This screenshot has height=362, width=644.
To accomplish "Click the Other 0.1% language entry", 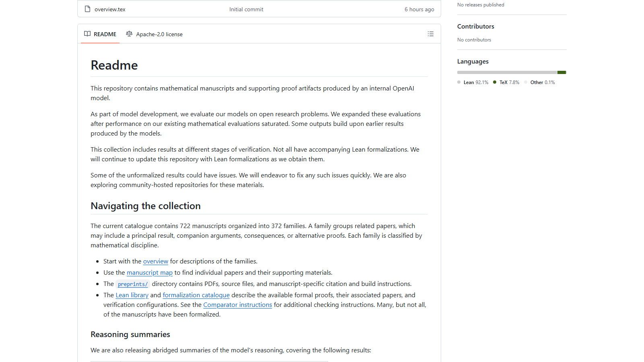I will tap(540, 82).
